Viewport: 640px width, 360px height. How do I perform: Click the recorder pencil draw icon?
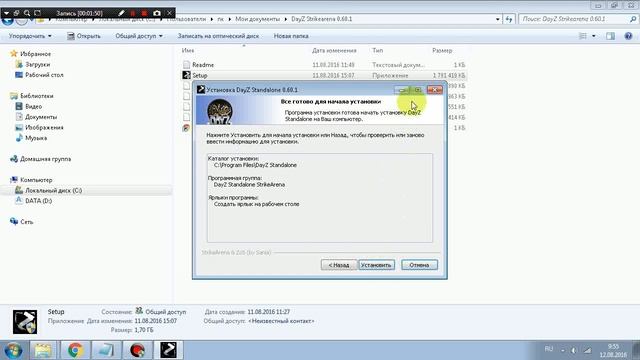[x=121, y=13]
